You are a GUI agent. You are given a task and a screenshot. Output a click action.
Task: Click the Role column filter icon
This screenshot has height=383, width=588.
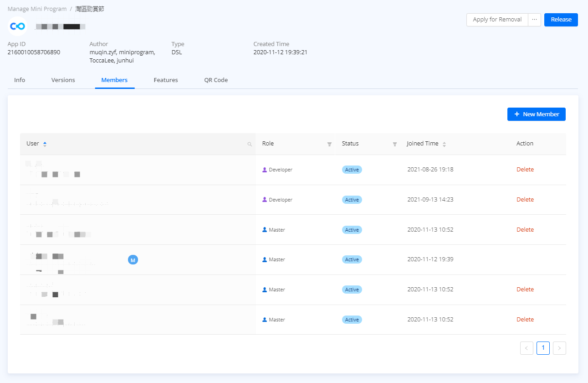(x=329, y=144)
